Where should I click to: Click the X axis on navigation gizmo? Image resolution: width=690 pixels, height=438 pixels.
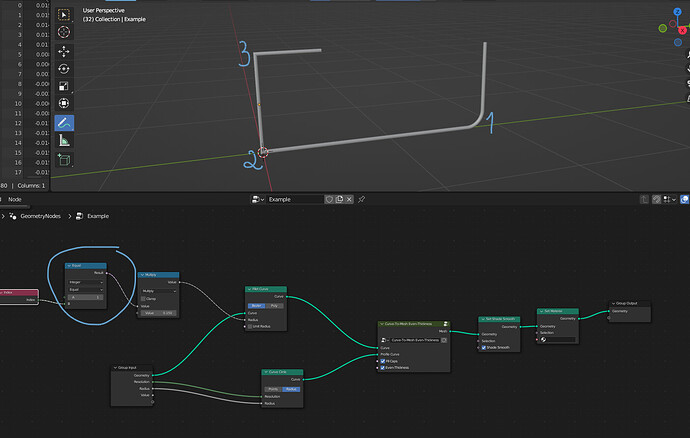coord(683,30)
